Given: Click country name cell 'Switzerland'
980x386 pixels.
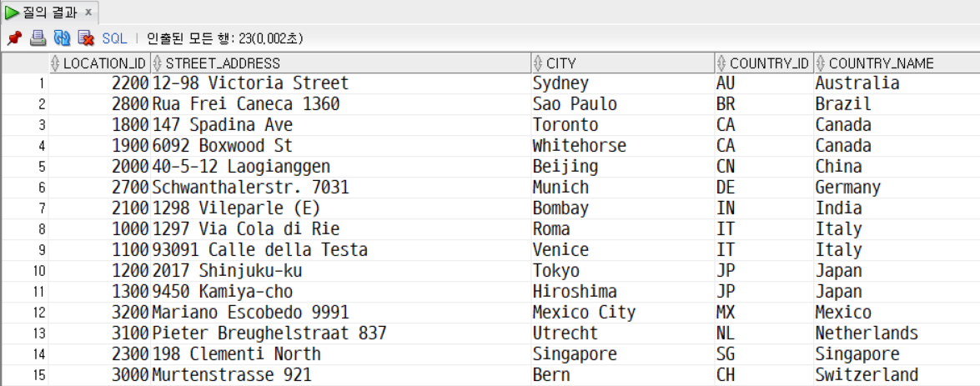Looking at the screenshot, I should coord(897,375).
